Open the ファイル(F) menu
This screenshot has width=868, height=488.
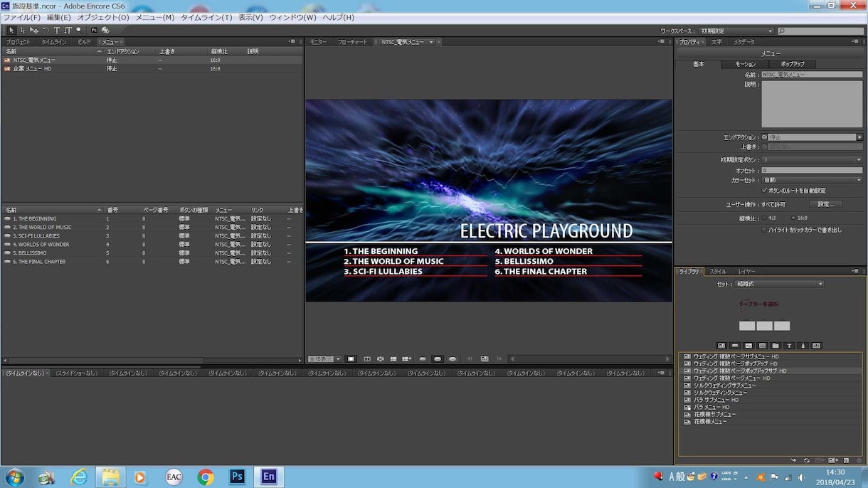[x=22, y=17]
